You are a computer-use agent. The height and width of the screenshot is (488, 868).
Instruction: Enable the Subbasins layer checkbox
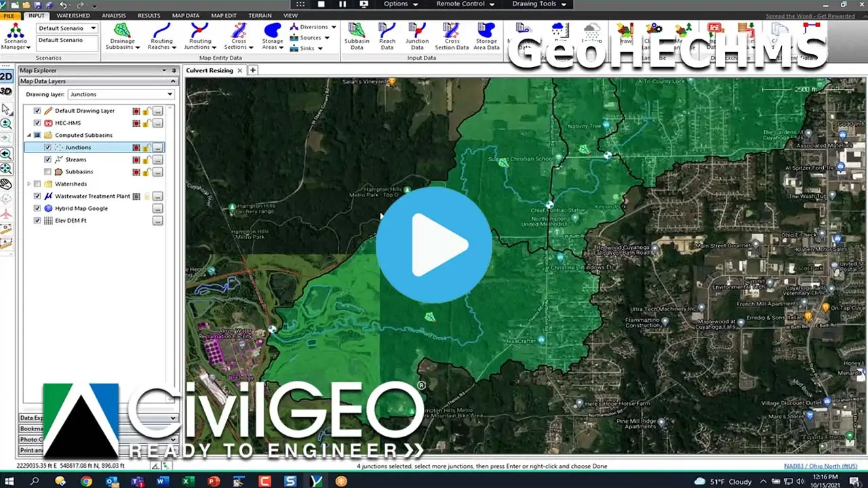[47, 172]
